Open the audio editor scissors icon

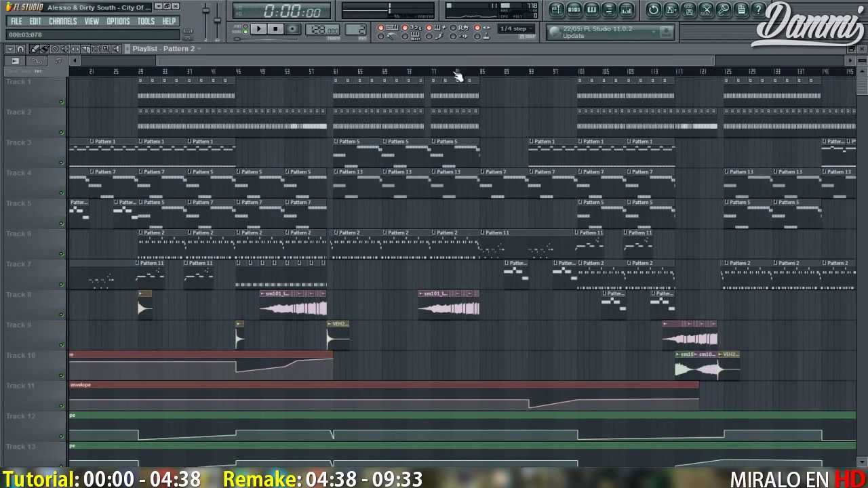[x=707, y=9]
